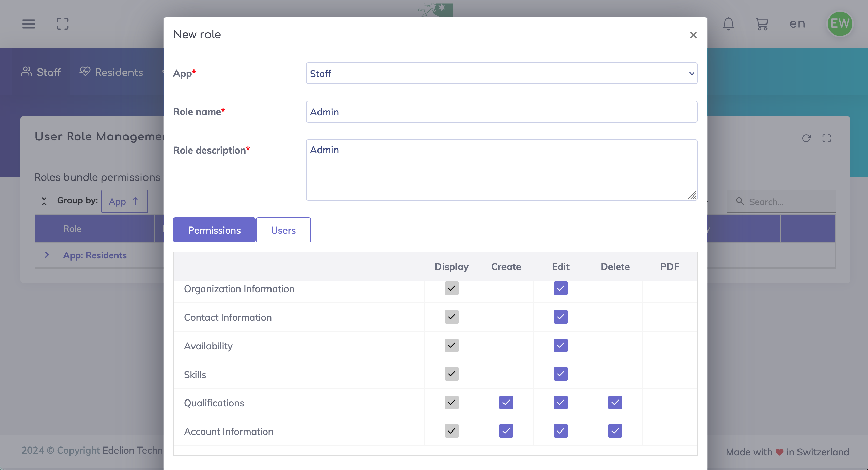Toggle Display checkbox for Skills
Screen dimensions: 868x470
tap(451, 374)
